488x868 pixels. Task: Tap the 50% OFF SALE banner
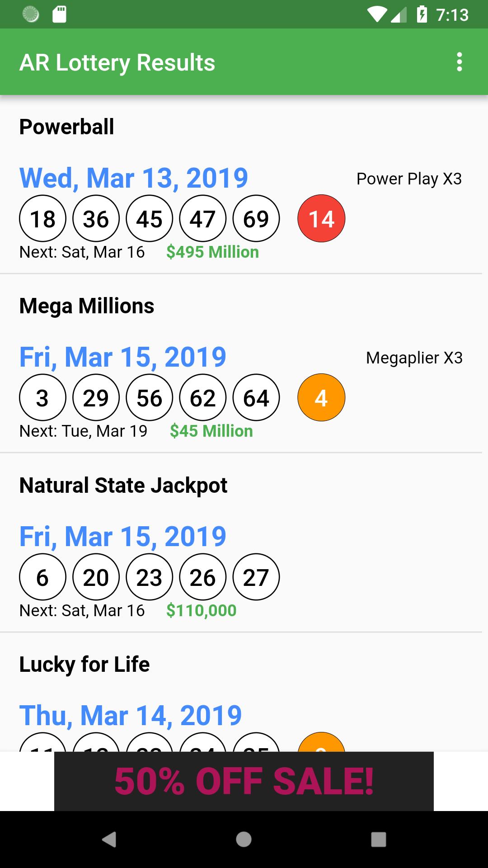point(244,781)
